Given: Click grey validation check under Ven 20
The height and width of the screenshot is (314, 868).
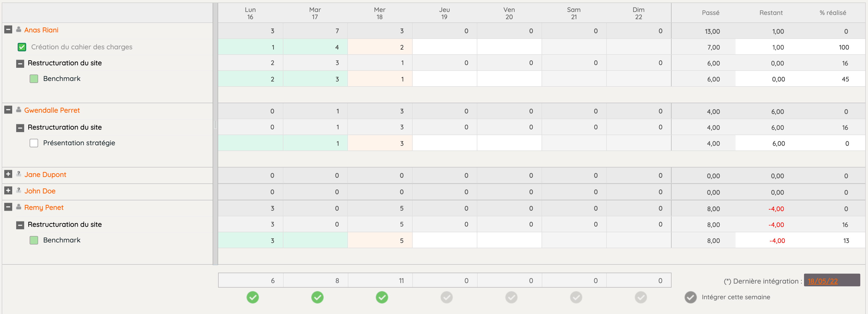Looking at the screenshot, I should (x=511, y=297).
